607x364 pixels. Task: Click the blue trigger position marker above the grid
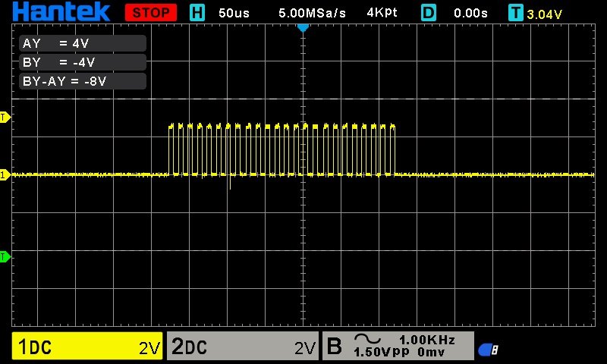click(x=303, y=28)
